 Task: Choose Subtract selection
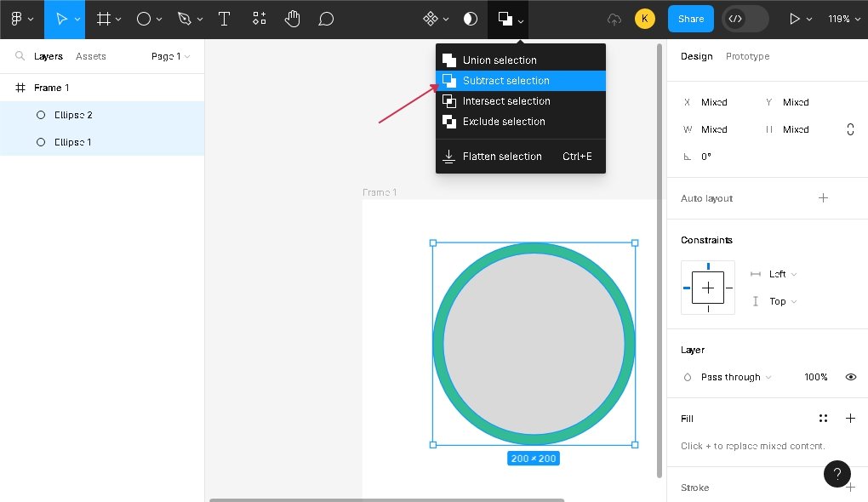pos(520,80)
